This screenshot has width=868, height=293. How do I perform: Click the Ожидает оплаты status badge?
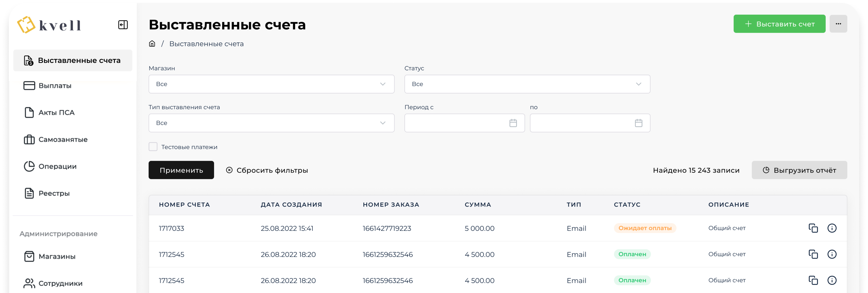click(645, 228)
